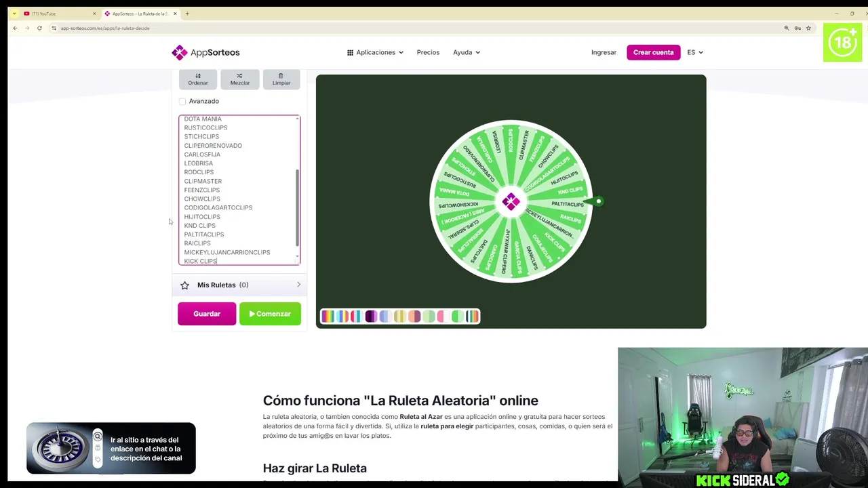Open a new browser tab with plus icon
This screenshot has height=488, width=868.
[x=187, y=14]
